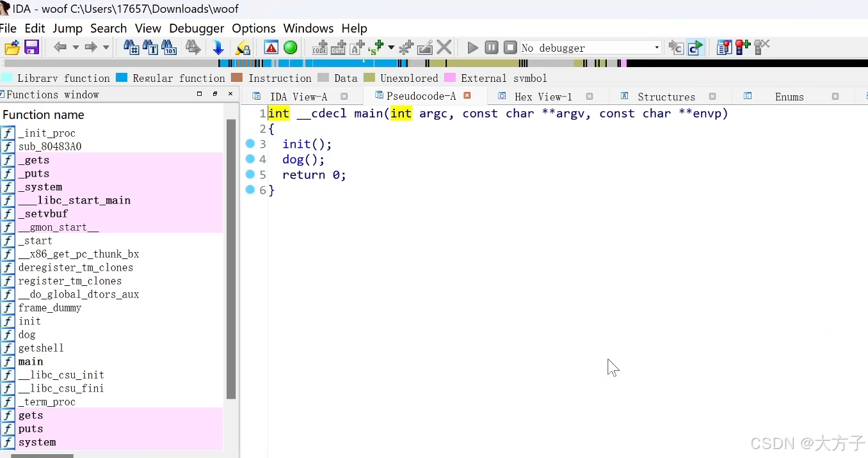Select the getshell function in Functions window
868x458 pixels.
(x=41, y=348)
